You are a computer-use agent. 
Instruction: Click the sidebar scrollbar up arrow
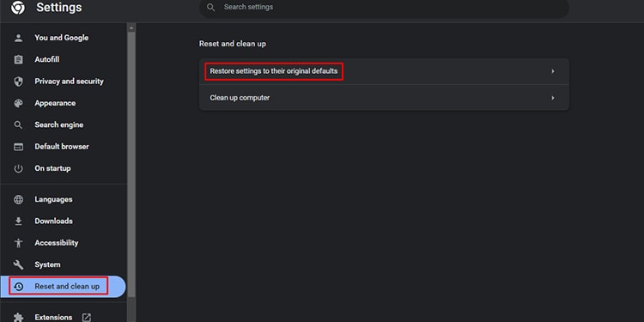(x=131, y=28)
